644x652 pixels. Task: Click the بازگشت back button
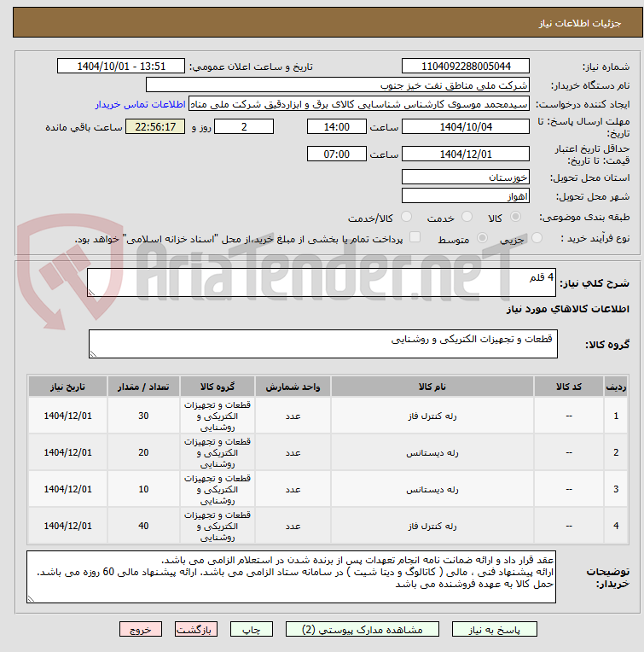pyautogui.click(x=196, y=630)
